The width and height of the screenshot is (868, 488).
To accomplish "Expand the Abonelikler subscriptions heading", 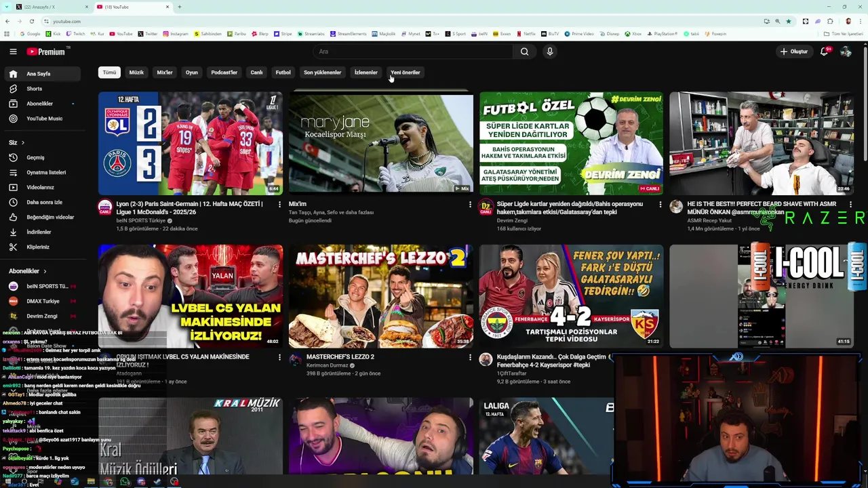I will coord(28,271).
